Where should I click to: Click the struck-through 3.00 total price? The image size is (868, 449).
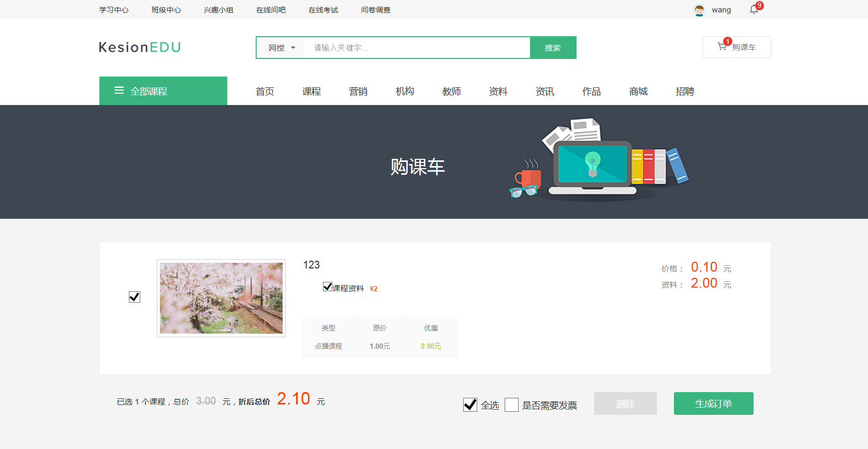coord(206,401)
